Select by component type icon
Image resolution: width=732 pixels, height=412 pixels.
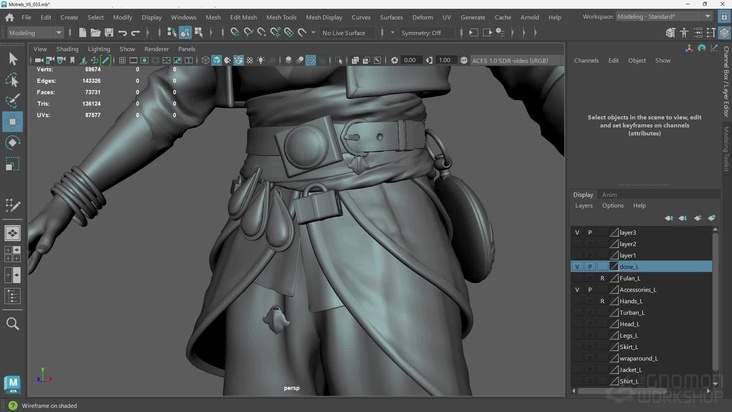(x=199, y=33)
